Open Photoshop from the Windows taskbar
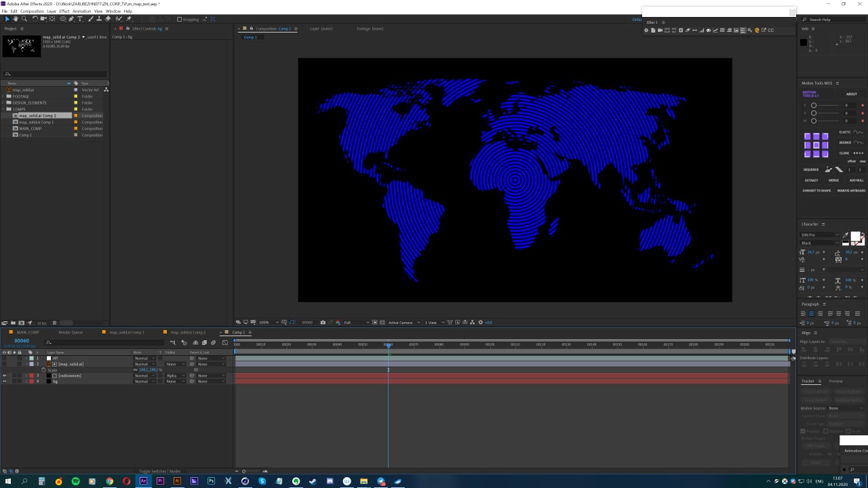This screenshot has height=488, width=868. click(x=211, y=481)
